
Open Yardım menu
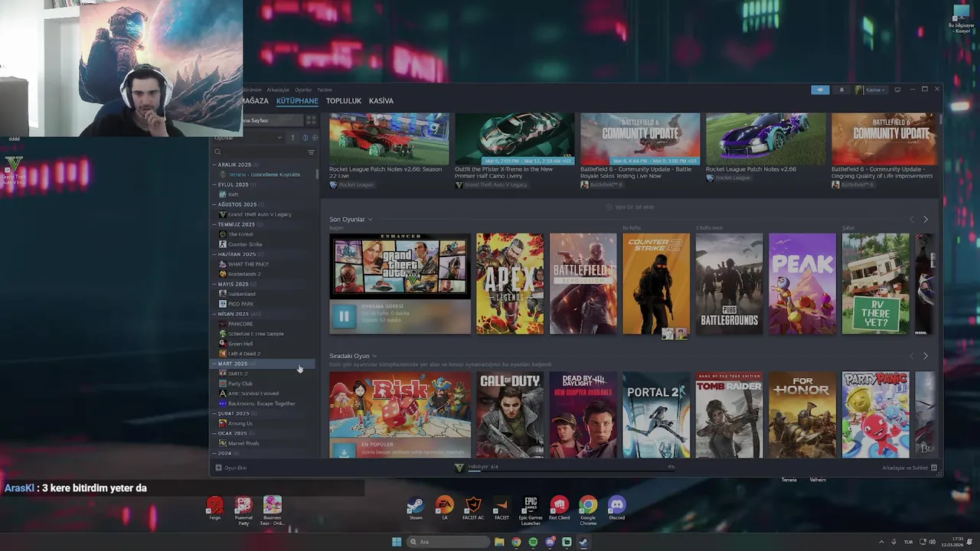click(x=325, y=90)
